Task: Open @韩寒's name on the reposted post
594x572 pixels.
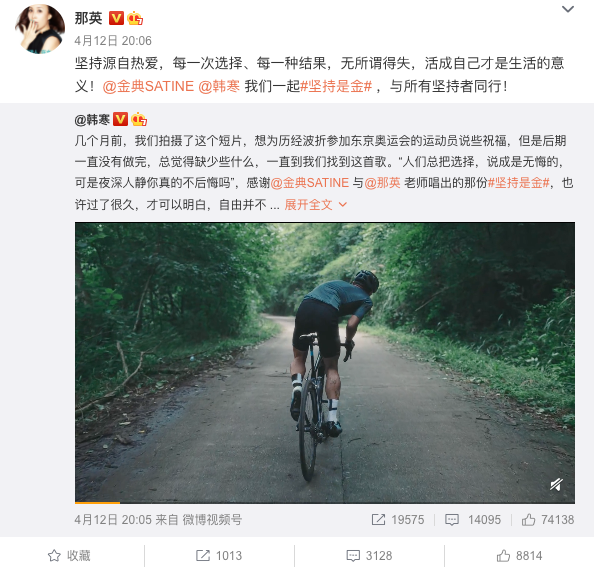Action: (92, 120)
